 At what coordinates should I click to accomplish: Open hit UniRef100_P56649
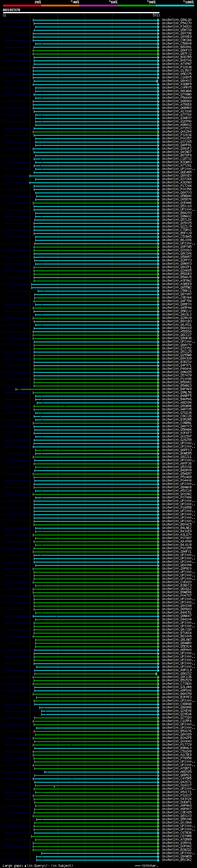[177, 98]
